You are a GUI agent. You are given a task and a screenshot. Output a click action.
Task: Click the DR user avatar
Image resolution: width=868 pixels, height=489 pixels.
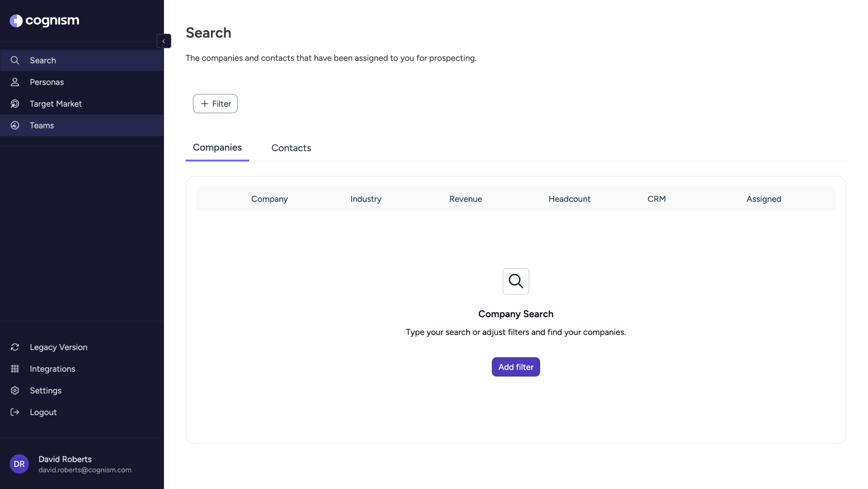[x=19, y=464]
